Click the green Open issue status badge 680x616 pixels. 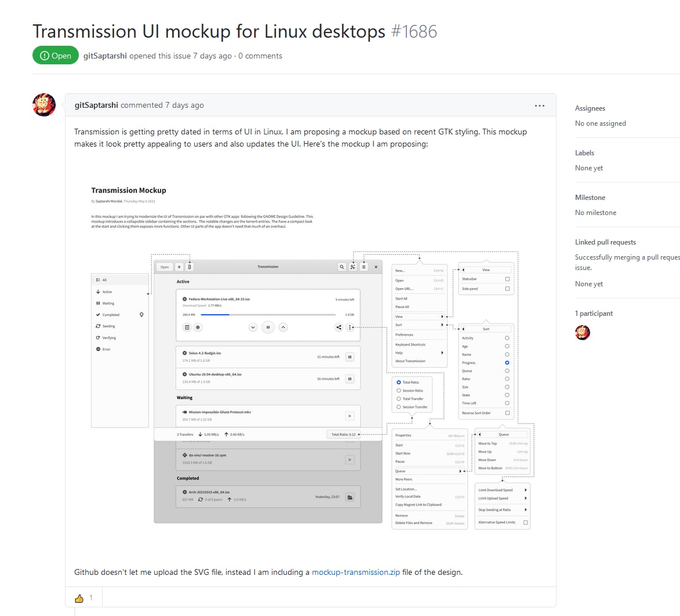[56, 56]
